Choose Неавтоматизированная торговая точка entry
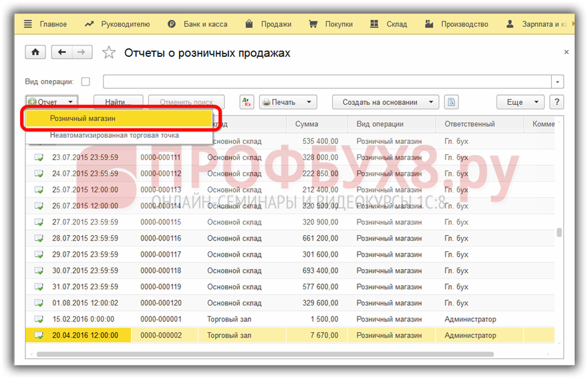The image size is (588, 379). (118, 135)
